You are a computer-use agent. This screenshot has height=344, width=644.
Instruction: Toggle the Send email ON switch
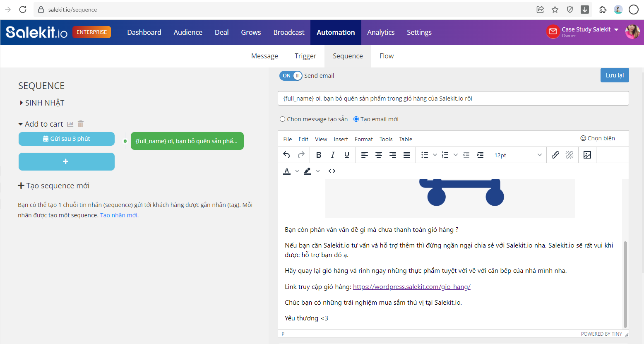point(291,76)
